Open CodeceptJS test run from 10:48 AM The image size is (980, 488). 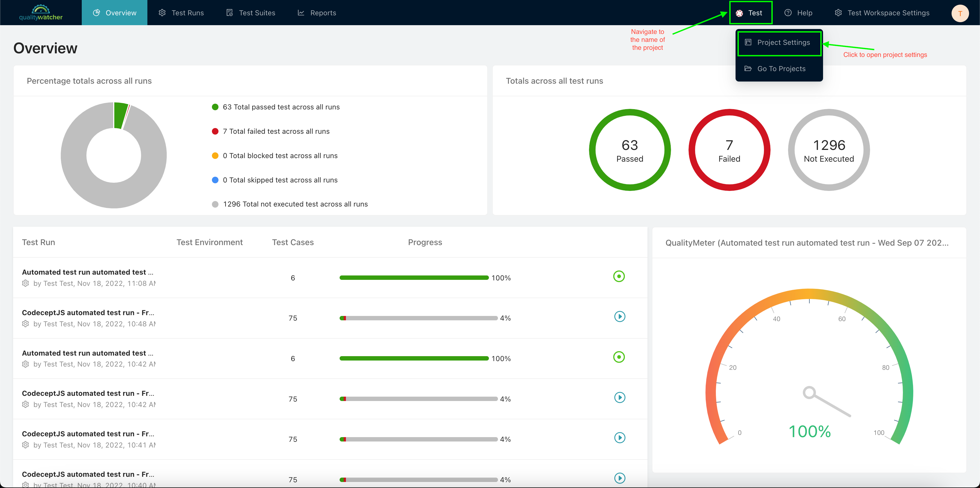[x=88, y=312]
